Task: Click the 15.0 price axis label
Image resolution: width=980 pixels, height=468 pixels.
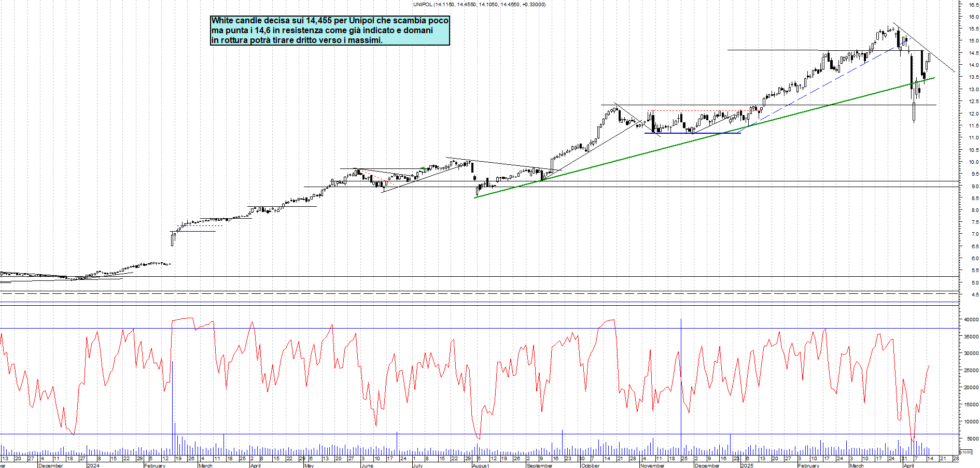Action: tap(973, 41)
